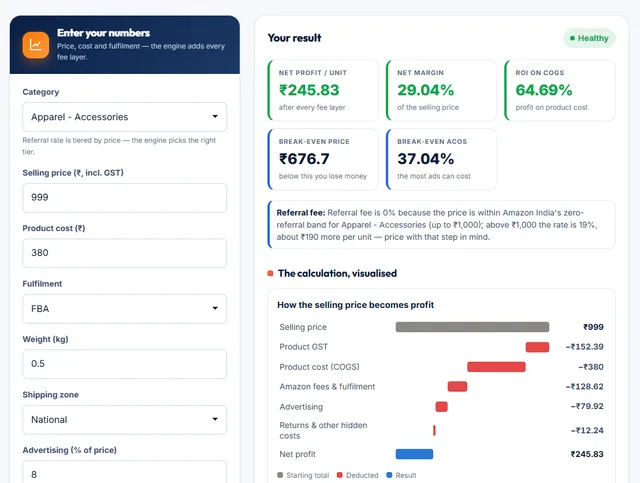Click the Starting total legend marker
Screen dimensions: 640x483
pyautogui.click(x=280, y=475)
